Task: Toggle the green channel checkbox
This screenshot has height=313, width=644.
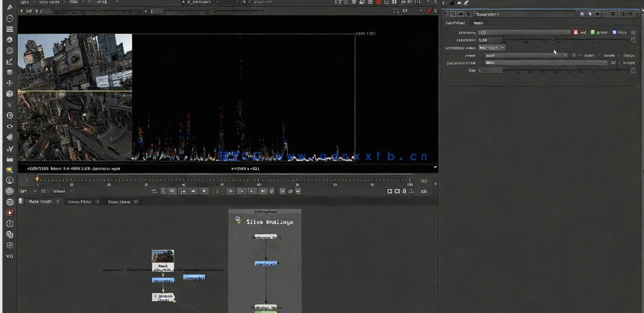Action: pyautogui.click(x=592, y=32)
